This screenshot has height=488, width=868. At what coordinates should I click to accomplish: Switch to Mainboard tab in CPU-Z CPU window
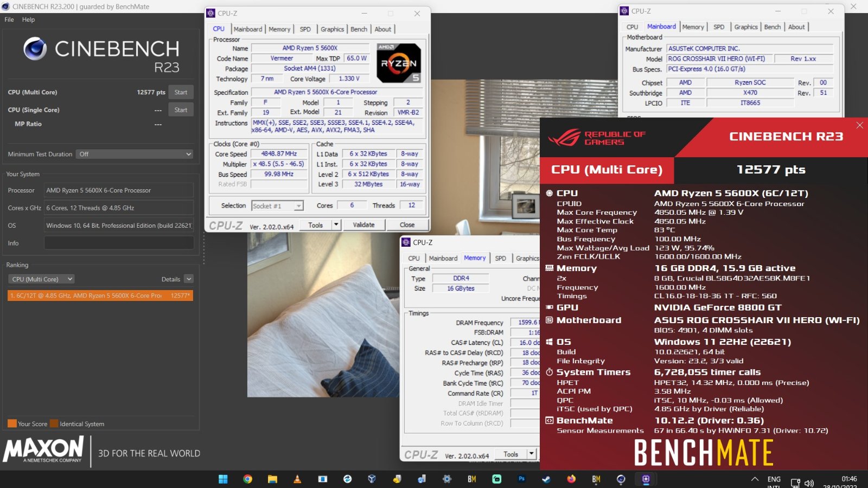pyautogui.click(x=248, y=29)
